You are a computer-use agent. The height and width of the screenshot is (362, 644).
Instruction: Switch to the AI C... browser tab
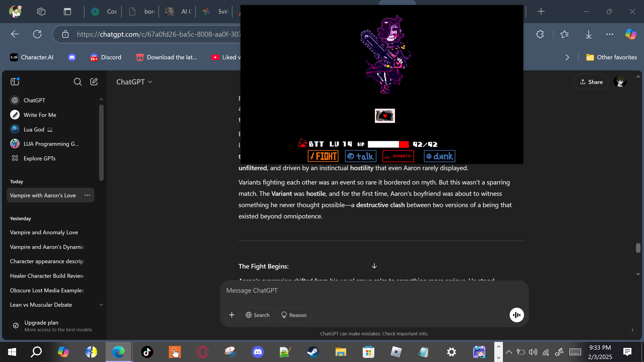178,12
